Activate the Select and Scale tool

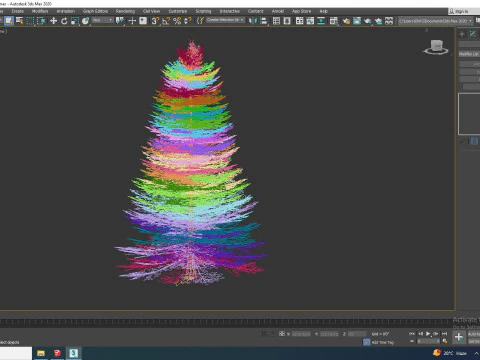(x=75, y=21)
